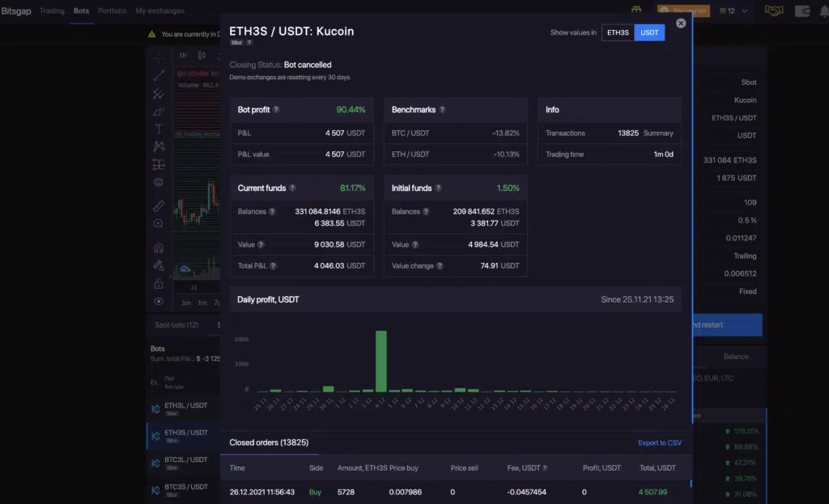Open the 1h timeframe selector
829x504 pixels.
click(182, 56)
